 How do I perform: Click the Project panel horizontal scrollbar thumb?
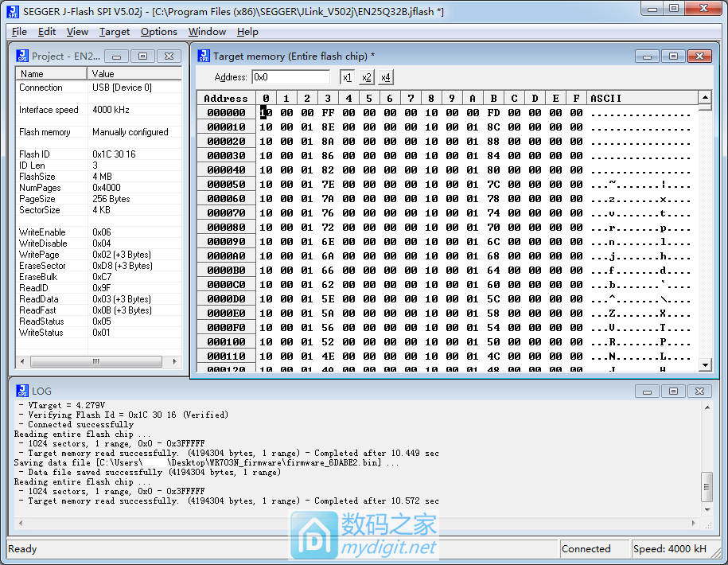pyautogui.click(x=96, y=361)
